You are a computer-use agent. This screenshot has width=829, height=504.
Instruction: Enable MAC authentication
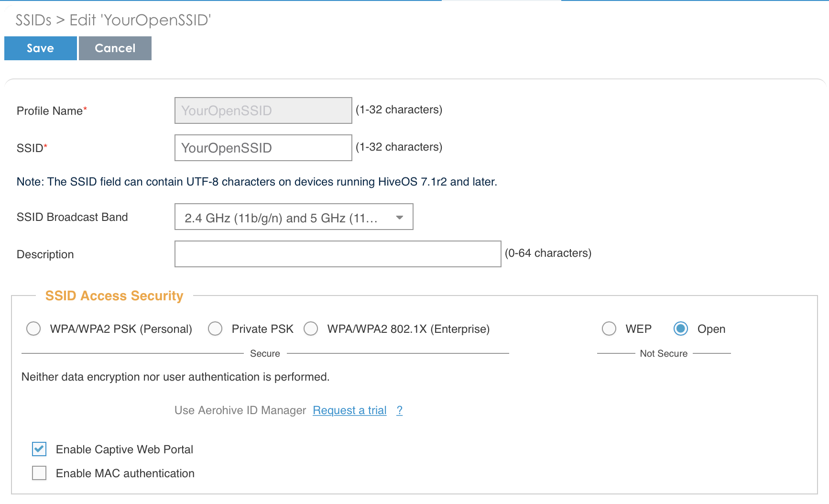[39, 473]
